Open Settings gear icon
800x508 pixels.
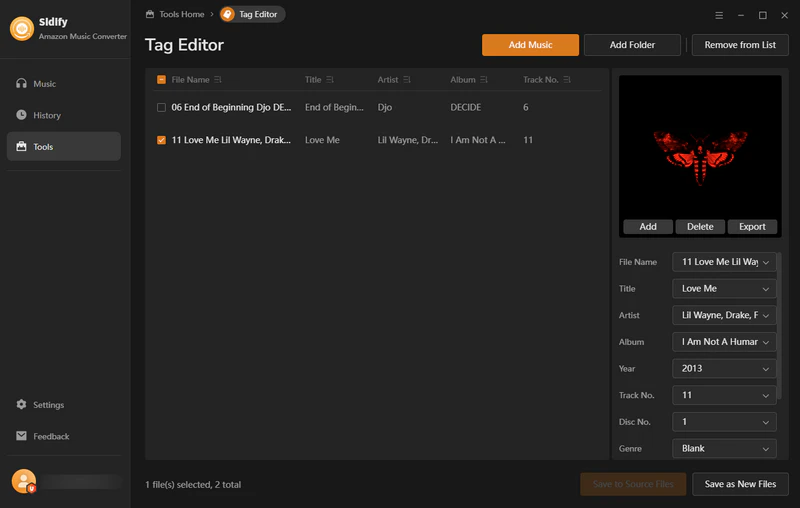point(21,404)
